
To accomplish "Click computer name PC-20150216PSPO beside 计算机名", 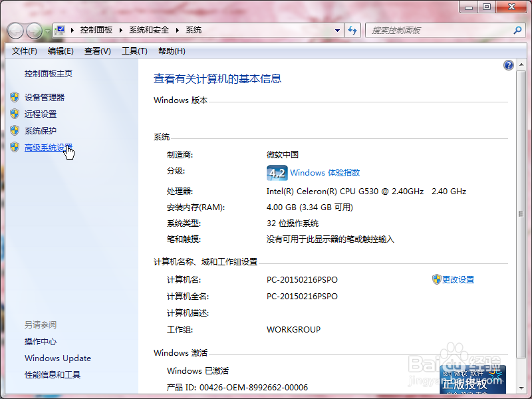I will 302,280.
